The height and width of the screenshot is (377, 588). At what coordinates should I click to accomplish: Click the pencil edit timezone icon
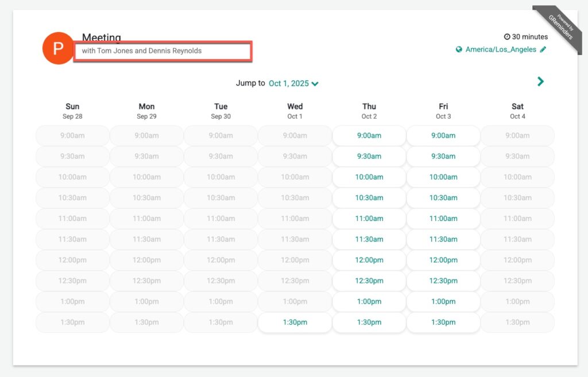pyautogui.click(x=543, y=49)
